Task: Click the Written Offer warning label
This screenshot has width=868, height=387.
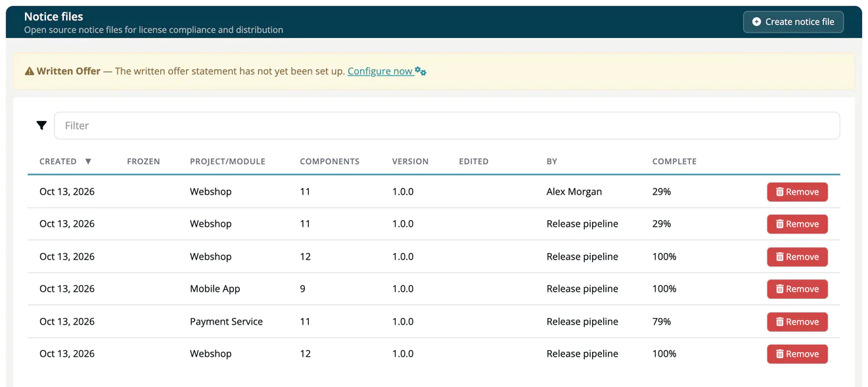Action: click(68, 71)
